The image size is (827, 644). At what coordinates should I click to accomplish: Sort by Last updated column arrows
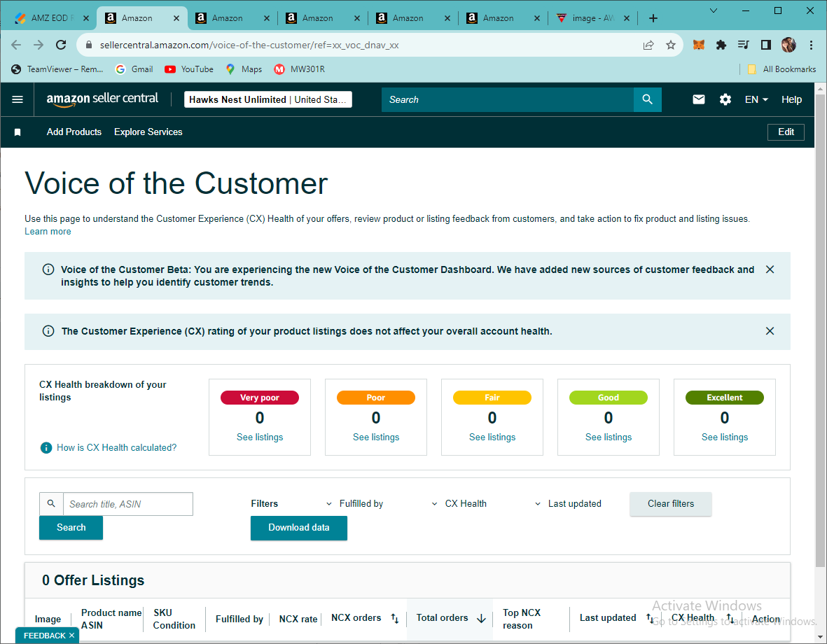650,618
